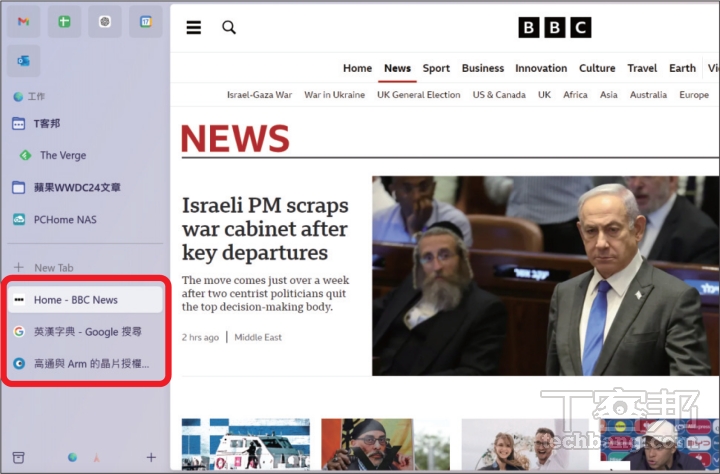Open the pinned Gmail favorite
This screenshot has width=720, height=474.
[23, 22]
